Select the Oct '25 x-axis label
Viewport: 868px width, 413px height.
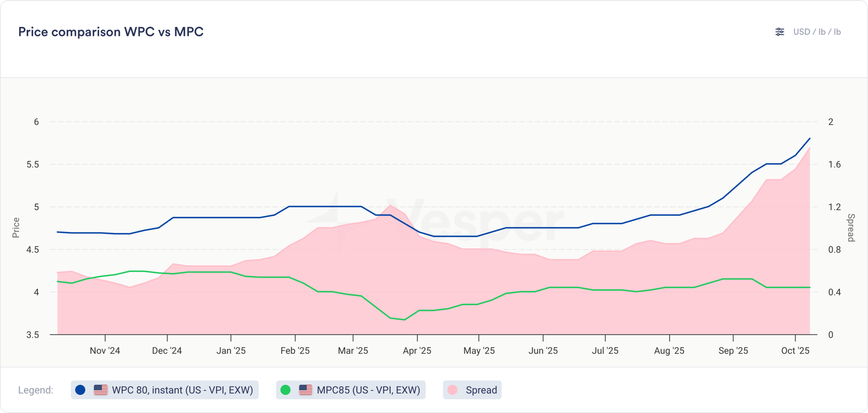click(x=795, y=351)
